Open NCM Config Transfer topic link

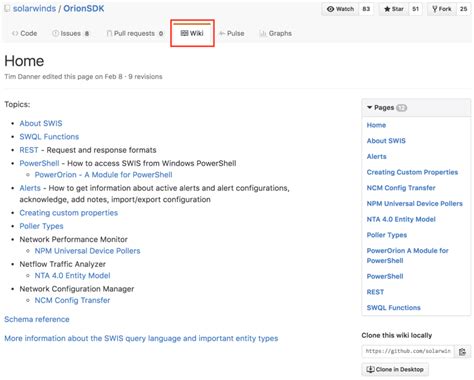tap(72, 300)
